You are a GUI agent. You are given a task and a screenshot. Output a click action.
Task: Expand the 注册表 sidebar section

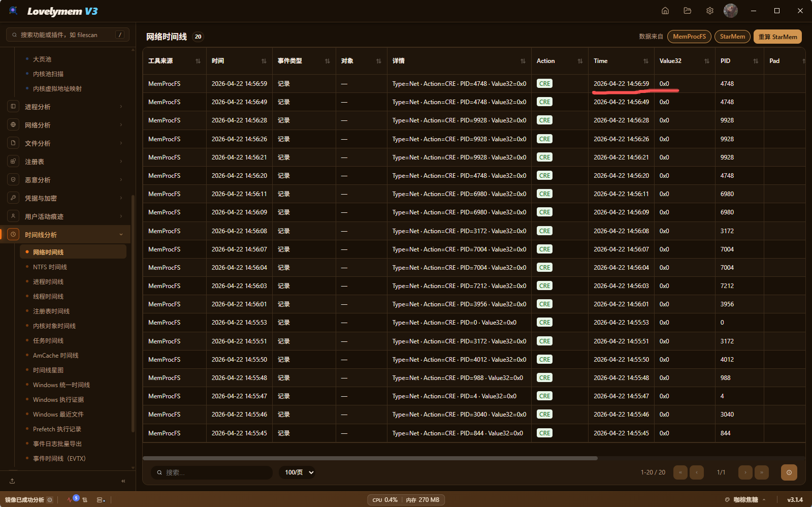tap(66, 162)
